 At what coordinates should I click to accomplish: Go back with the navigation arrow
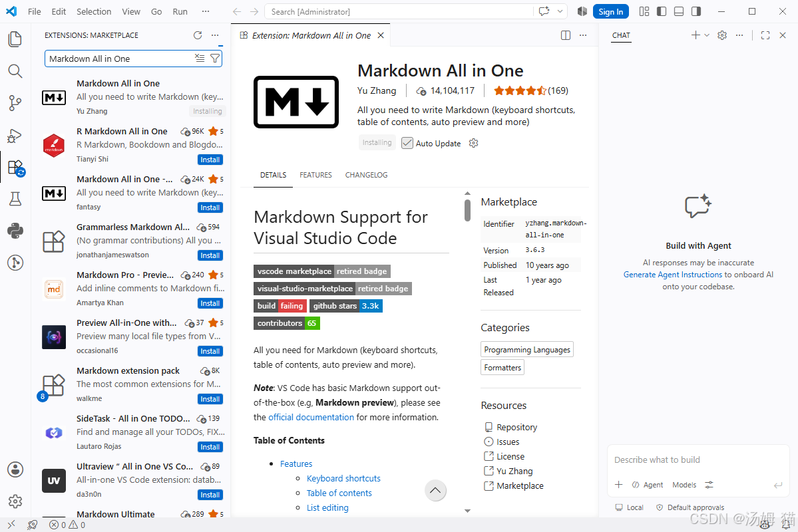(x=237, y=11)
